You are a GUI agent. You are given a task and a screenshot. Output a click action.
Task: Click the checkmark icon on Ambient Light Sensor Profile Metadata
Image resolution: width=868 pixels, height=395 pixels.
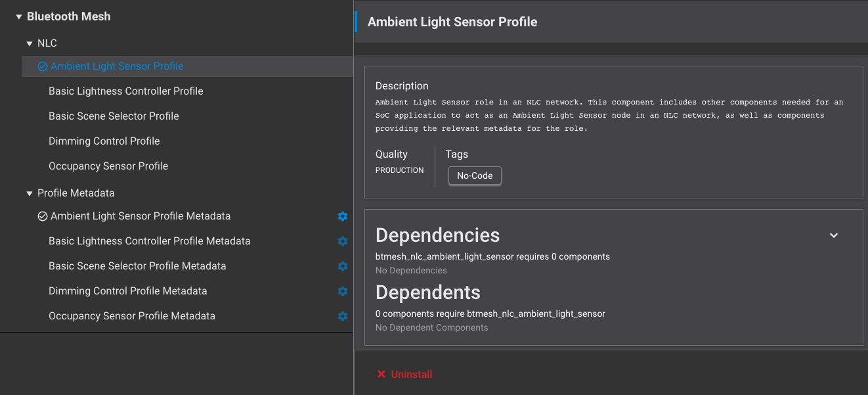(x=42, y=216)
